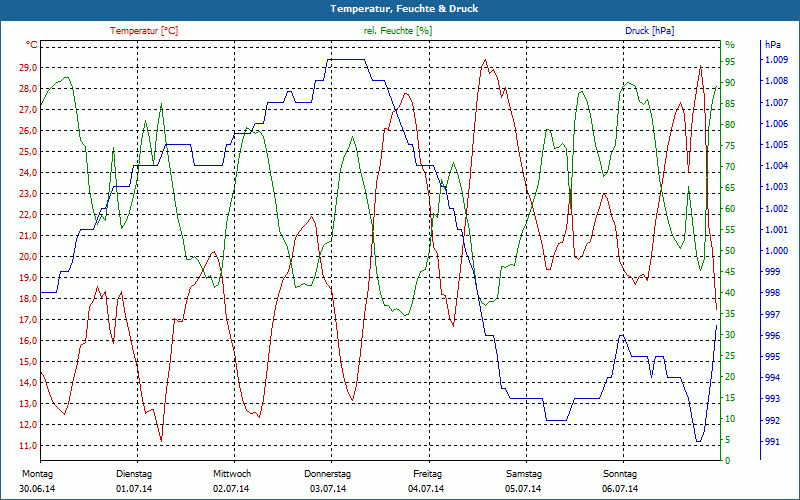Click the 13,0 temperature axis value
This screenshot has height=500, width=800.
pyautogui.click(x=28, y=404)
